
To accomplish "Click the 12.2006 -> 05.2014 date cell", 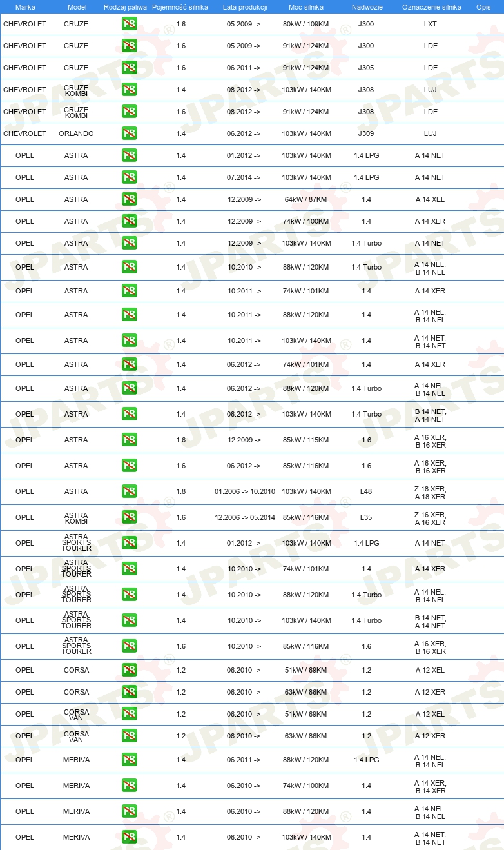I will point(245,517).
